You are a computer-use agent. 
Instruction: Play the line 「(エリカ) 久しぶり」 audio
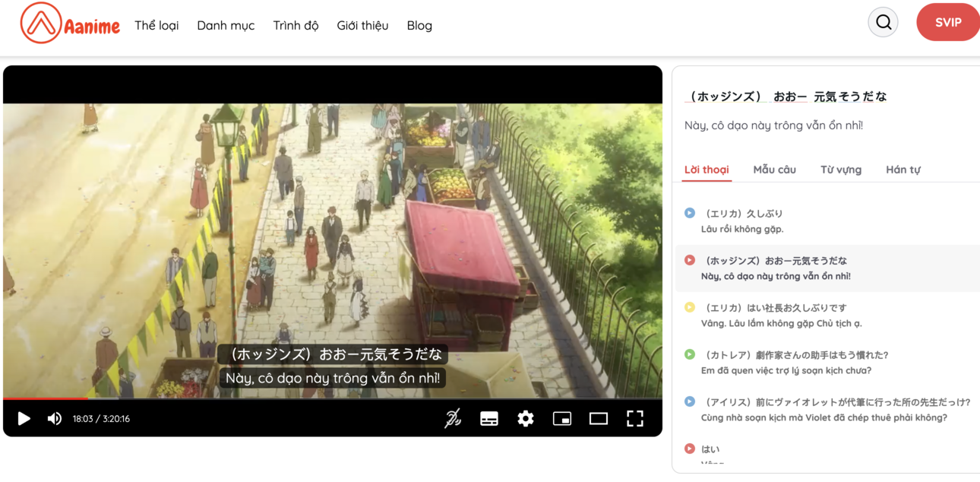[690, 213]
